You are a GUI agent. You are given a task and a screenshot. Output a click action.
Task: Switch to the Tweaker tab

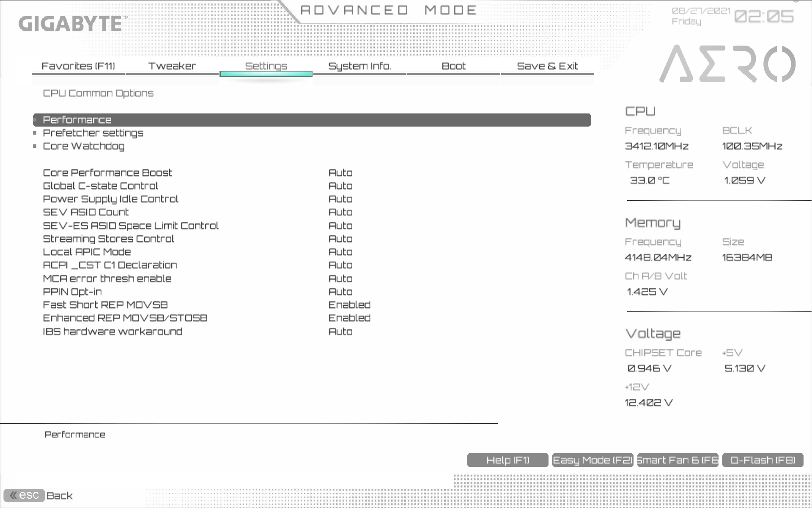coord(172,66)
